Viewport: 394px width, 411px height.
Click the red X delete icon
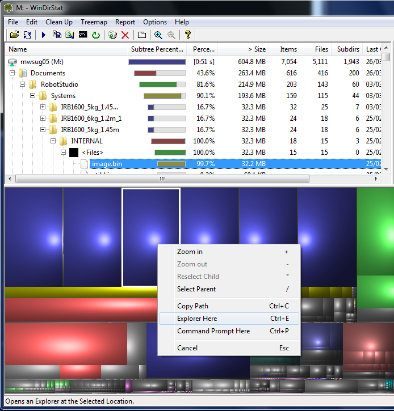click(125, 35)
